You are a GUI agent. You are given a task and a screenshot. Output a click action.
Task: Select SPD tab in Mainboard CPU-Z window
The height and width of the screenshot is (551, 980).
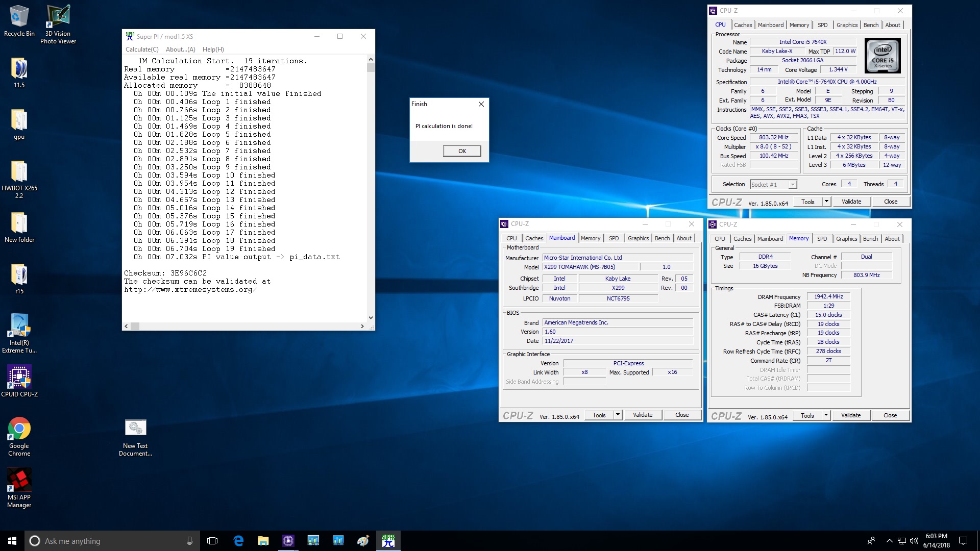[614, 238]
